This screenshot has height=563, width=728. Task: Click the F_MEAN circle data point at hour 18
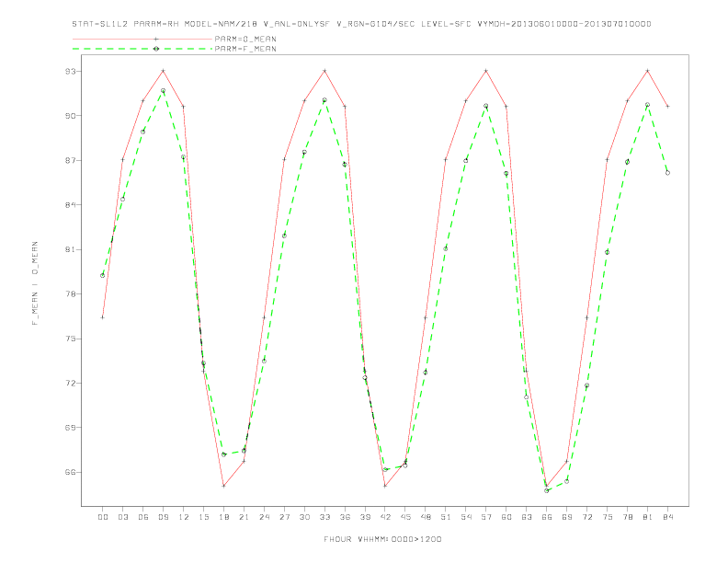tap(223, 454)
